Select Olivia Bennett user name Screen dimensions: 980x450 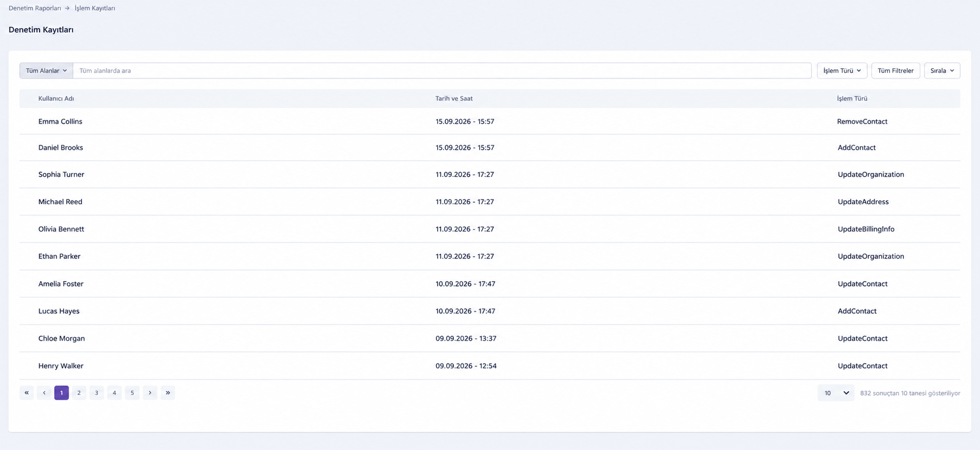(61, 229)
